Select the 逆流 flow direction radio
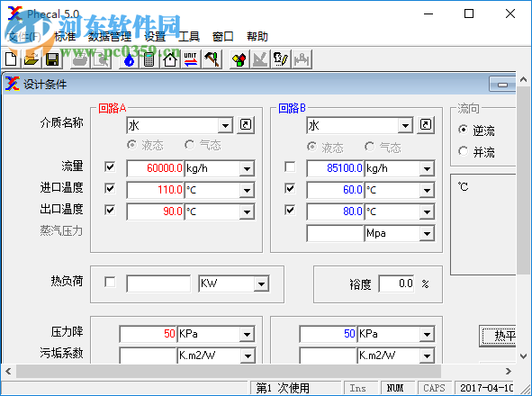 tap(463, 130)
